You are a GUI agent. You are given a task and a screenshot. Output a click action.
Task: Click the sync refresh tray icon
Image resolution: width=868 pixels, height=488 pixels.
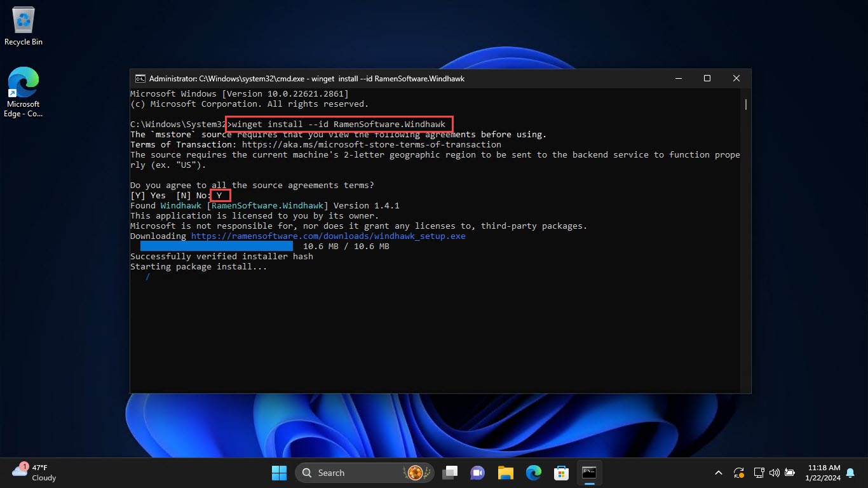(739, 473)
